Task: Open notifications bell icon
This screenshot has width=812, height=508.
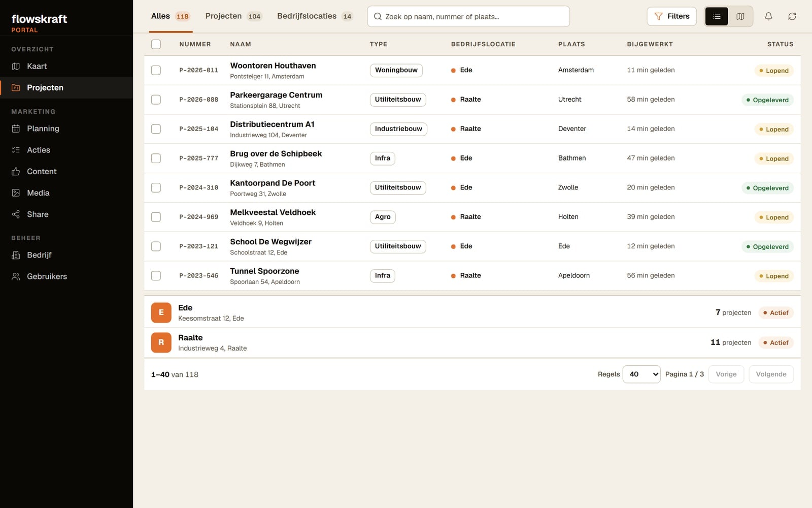Action: click(x=768, y=16)
